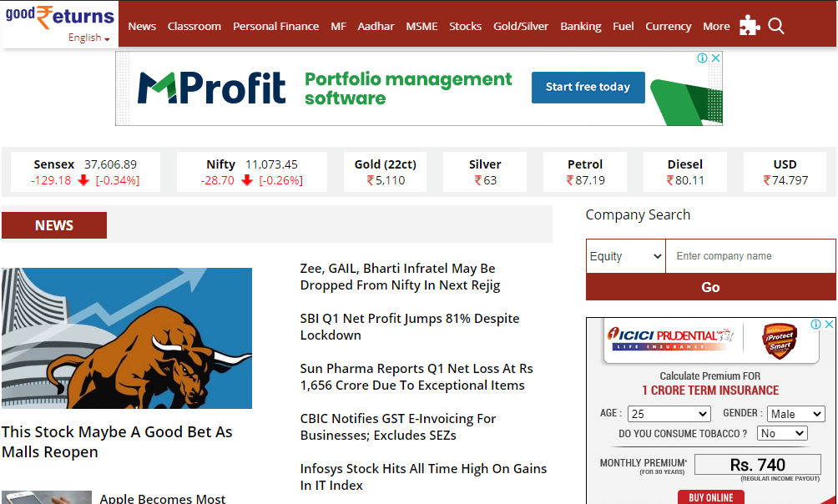The image size is (838, 504).
Task: Click the Nifty red down arrow
Action: [247, 180]
